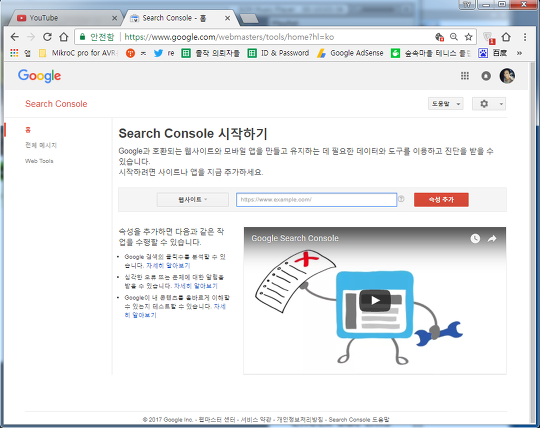The image size is (540, 428).
Task: Show more bookmarks with the double chevron
Action: (519, 53)
